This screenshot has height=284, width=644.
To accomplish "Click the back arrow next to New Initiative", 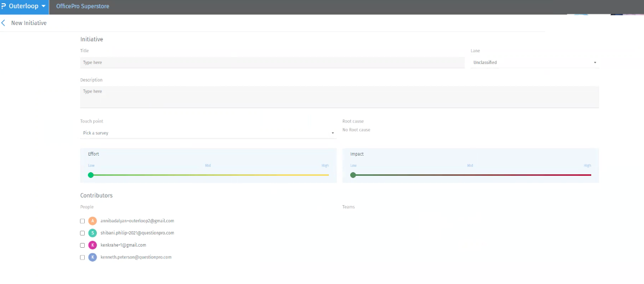I will [x=4, y=23].
